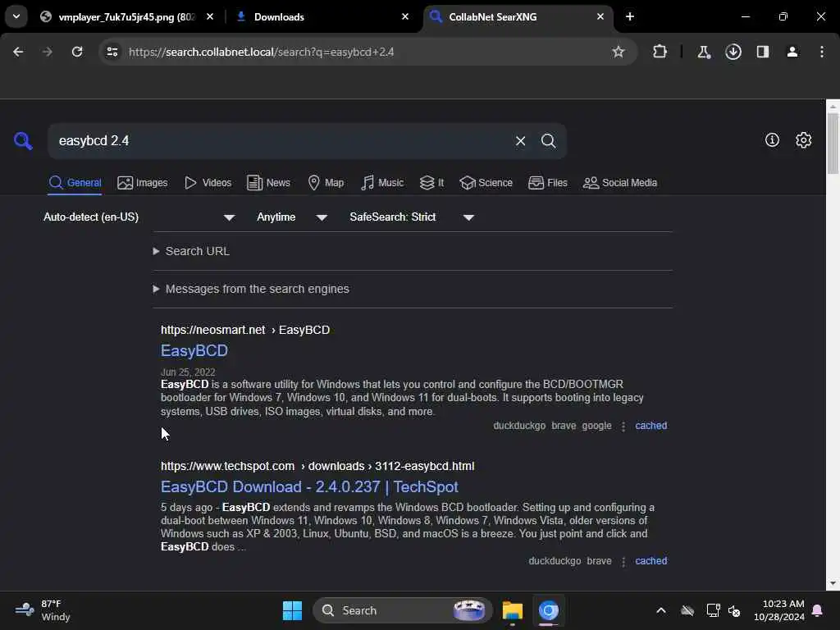
Task: Open File Explorer from the taskbar
Action: click(513, 610)
